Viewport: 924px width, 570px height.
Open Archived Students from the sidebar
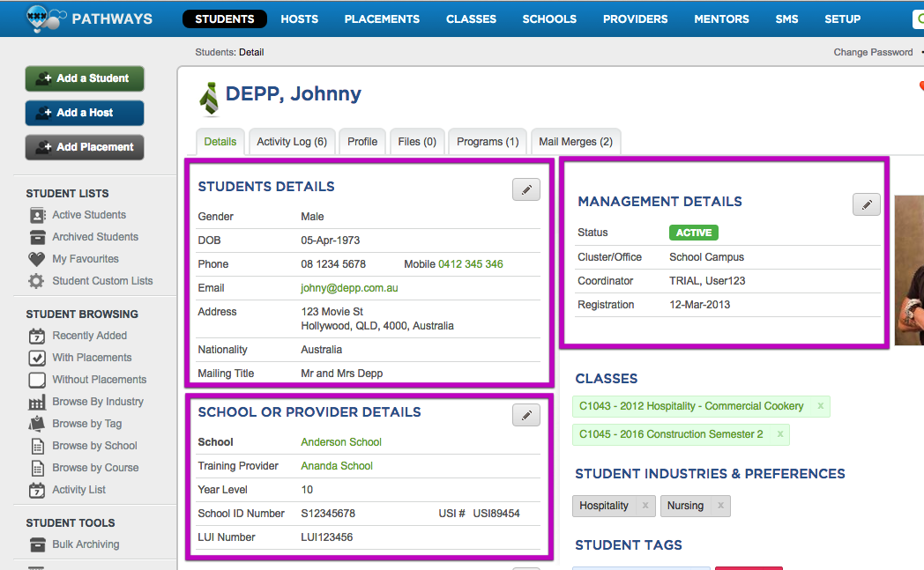tap(34, 236)
